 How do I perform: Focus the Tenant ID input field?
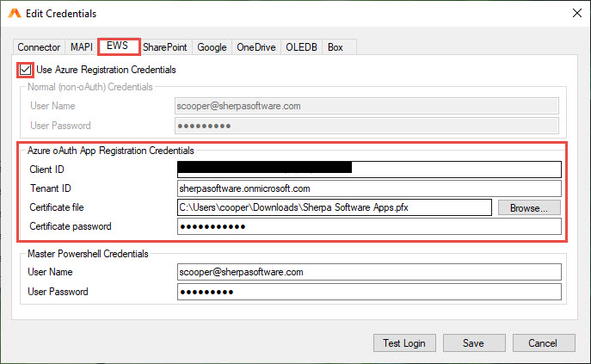(x=368, y=188)
